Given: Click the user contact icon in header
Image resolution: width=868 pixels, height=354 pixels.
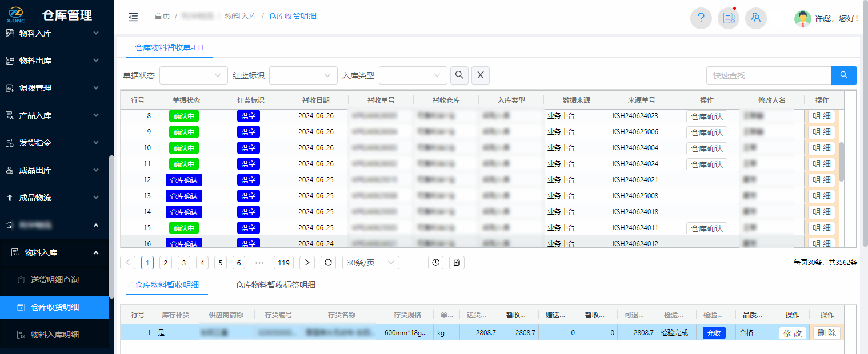Looking at the screenshot, I should tap(756, 18).
